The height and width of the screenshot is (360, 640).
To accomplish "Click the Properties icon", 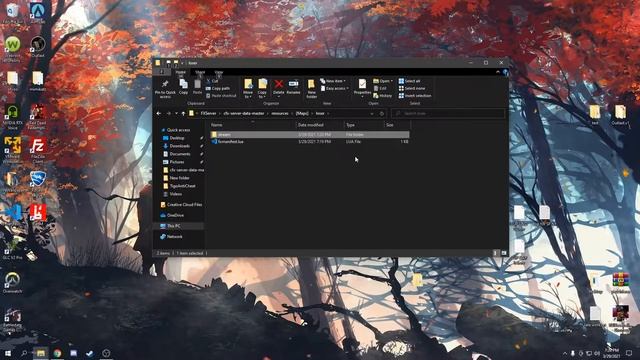I will (362, 84).
